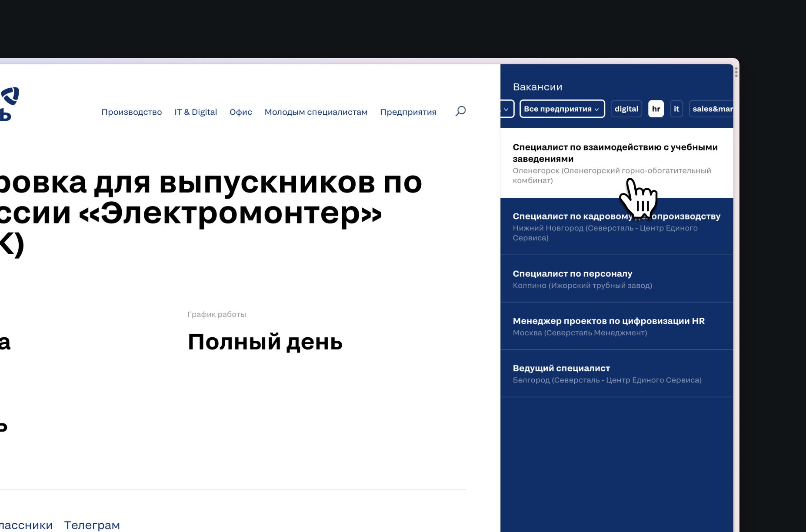806x532 pixels.
Task: Open the 'Предприятия' menu item
Action: point(408,112)
